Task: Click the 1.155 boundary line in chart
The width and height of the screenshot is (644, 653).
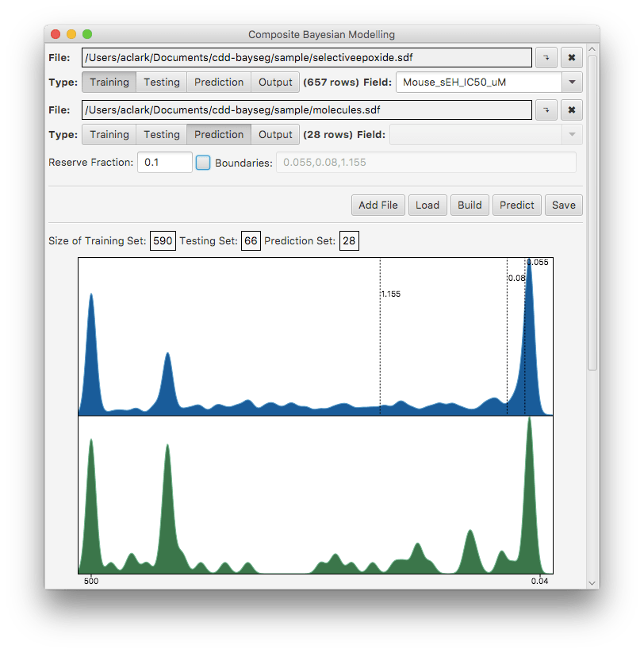Action: pyautogui.click(x=380, y=349)
